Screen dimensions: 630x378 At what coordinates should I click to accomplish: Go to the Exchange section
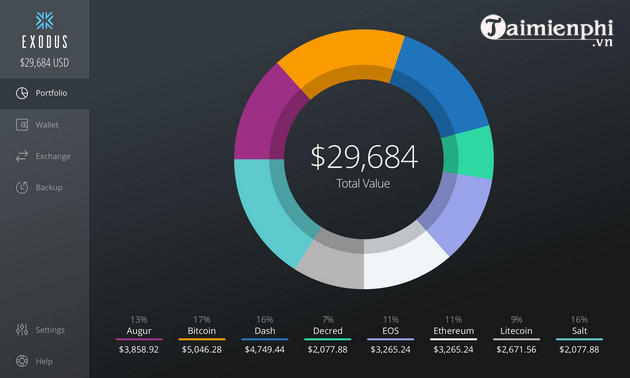44,156
